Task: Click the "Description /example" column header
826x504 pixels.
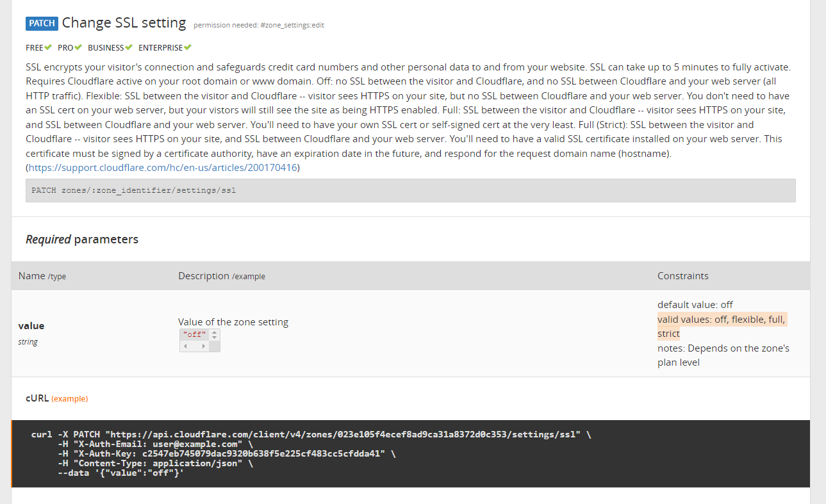Action: 222,276
